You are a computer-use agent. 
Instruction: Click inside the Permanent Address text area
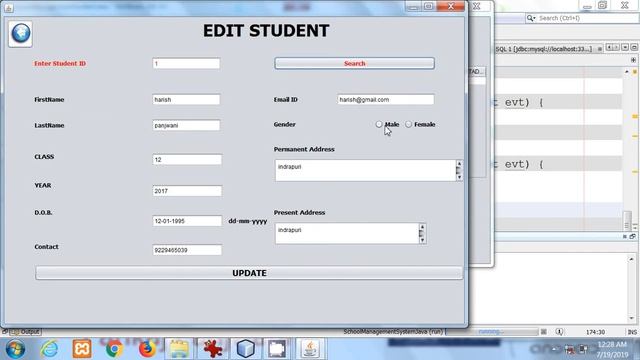click(x=365, y=170)
